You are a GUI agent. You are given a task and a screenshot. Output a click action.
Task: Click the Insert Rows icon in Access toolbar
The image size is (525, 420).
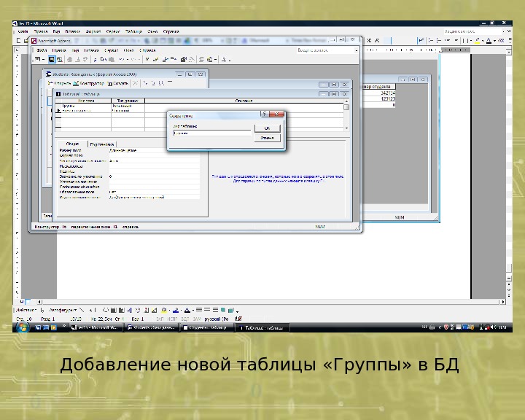[x=165, y=60]
